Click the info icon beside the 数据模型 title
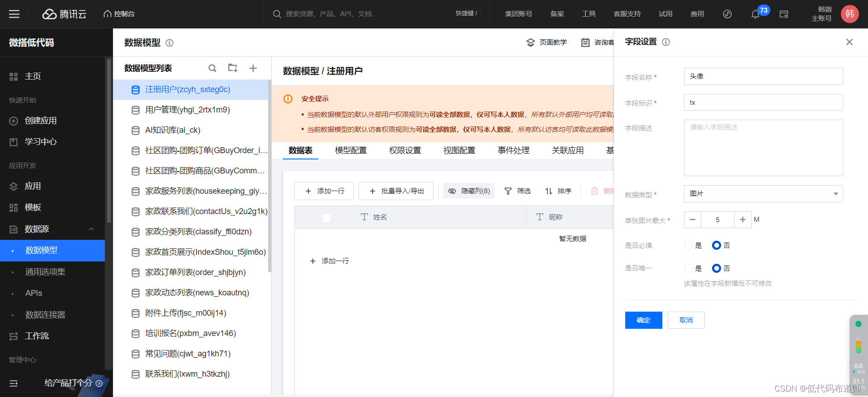This screenshot has width=868, height=397. pyautogui.click(x=170, y=43)
